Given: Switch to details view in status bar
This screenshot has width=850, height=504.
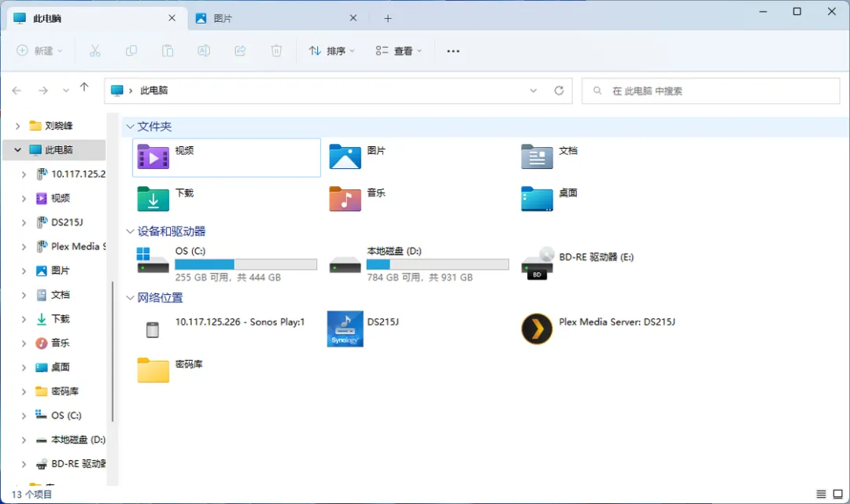Looking at the screenshot, I should click(821, 494).
